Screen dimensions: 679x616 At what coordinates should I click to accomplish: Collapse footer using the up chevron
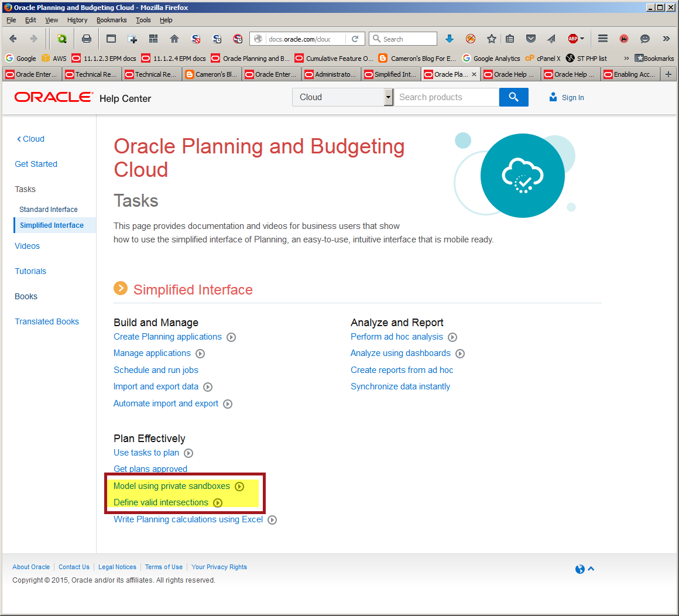pyautogui.click(x=591, y=569)
